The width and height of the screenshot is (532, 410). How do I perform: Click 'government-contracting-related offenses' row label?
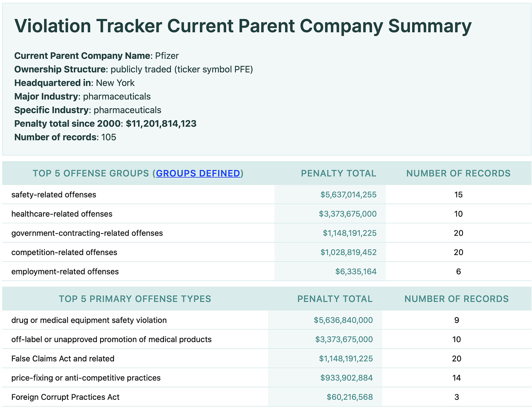87,233
